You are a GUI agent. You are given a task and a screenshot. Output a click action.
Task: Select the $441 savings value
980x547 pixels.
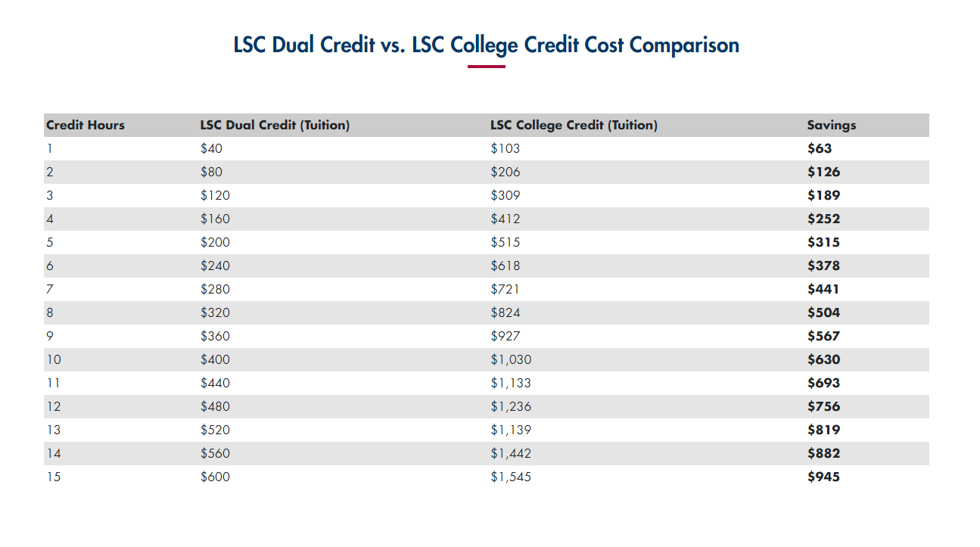coord(823,290)
